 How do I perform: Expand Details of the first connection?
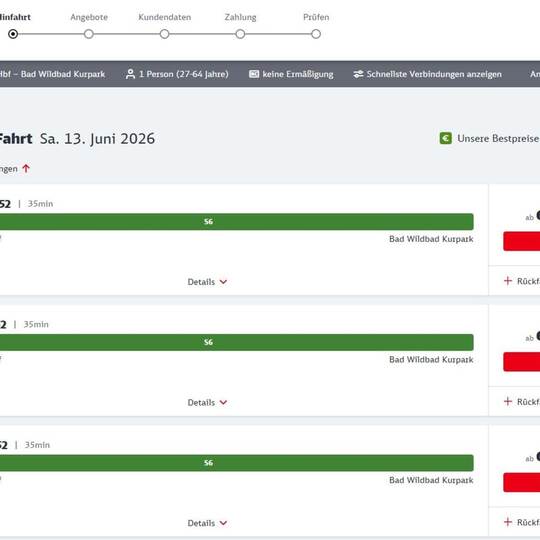(207, 282)
